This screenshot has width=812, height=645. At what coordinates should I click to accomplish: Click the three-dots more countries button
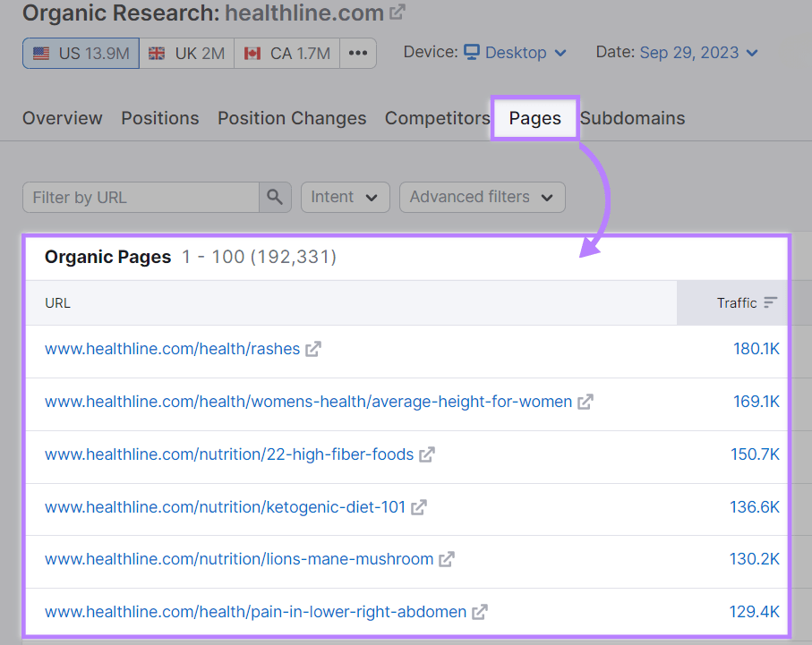(358, 54)
